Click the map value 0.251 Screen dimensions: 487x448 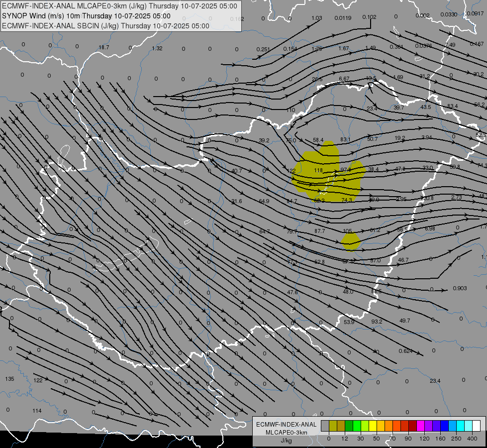pos(263,49)
